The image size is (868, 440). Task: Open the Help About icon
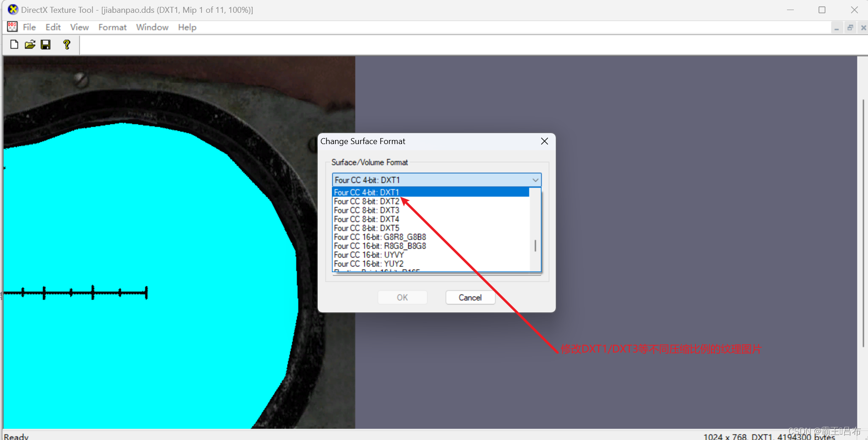coord(66,44)
